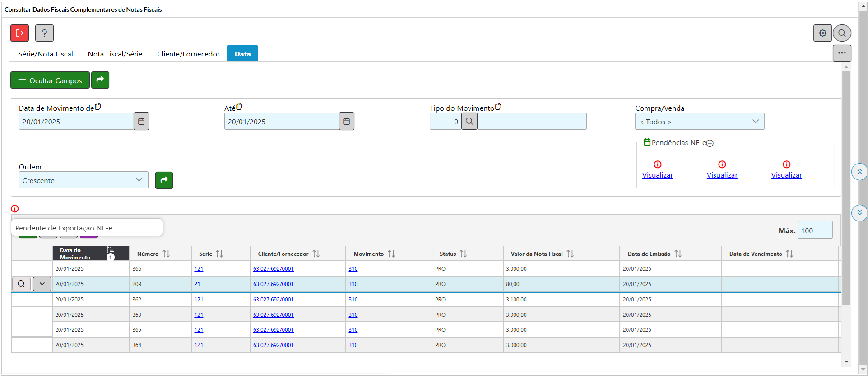868x376 pixels.
Task: Collapse the Pendências NF-e group
Action: pyautogui.click(x=710, y=143)
